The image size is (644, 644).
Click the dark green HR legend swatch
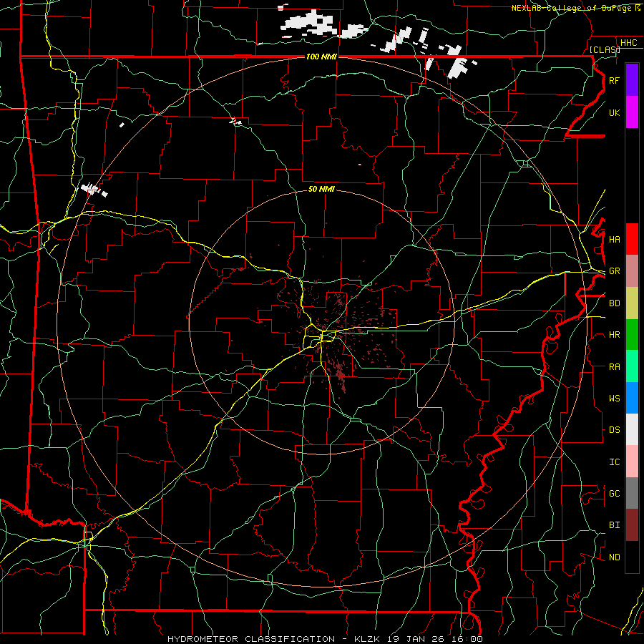pyautogui.click(x=632, y=335)
